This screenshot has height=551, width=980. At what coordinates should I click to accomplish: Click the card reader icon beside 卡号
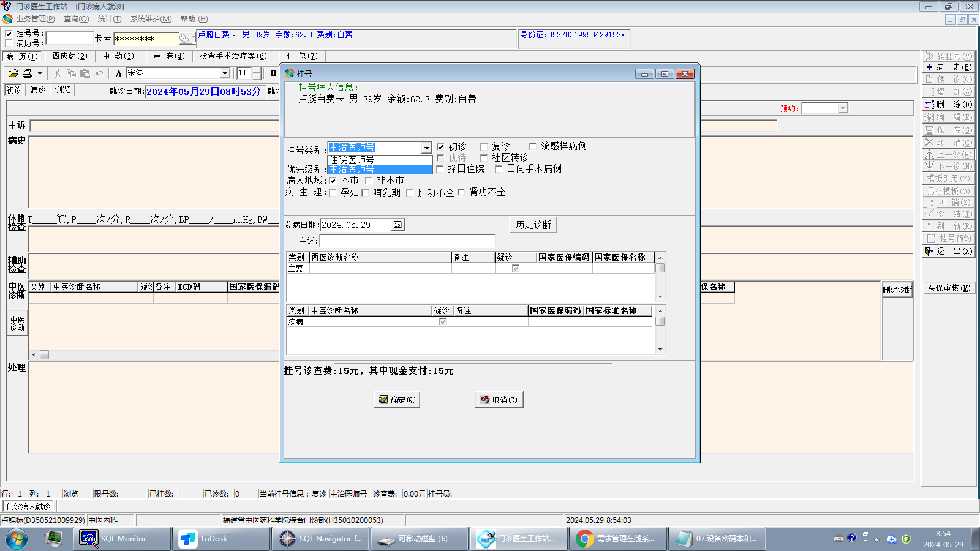[184, 39]
